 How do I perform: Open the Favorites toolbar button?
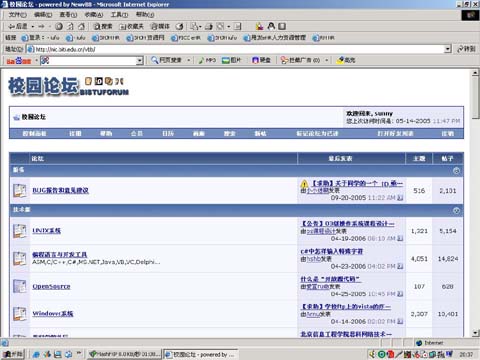[x=131, y=26]
